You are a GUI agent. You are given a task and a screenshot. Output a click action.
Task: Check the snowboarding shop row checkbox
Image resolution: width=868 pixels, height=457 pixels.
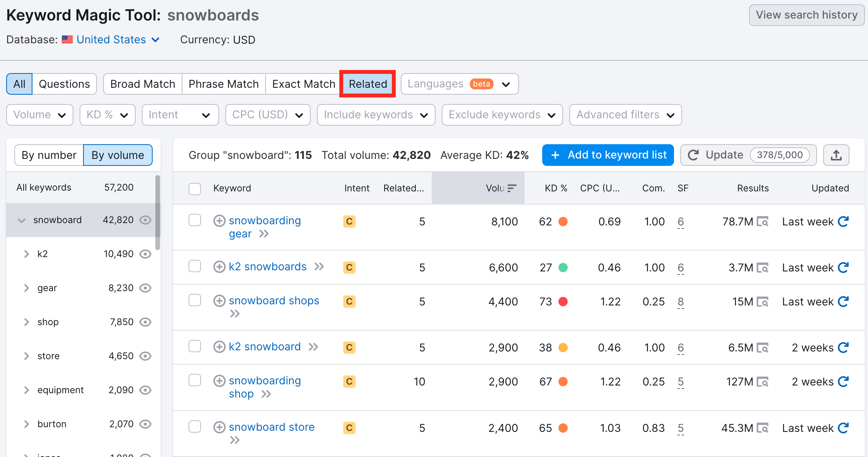[195, 380]
